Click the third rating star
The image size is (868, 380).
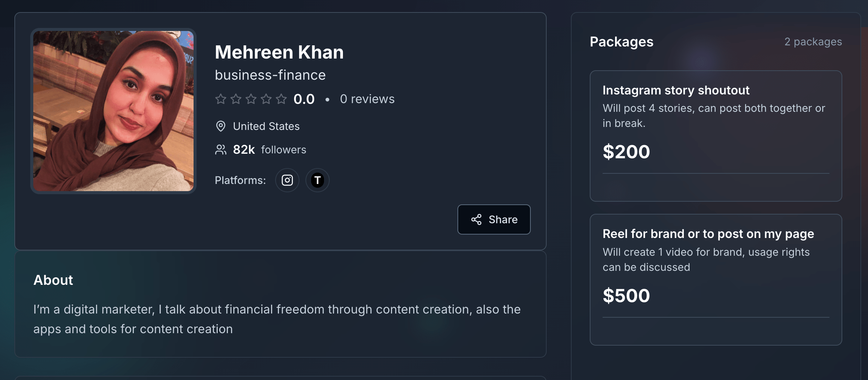coord(251,99)
